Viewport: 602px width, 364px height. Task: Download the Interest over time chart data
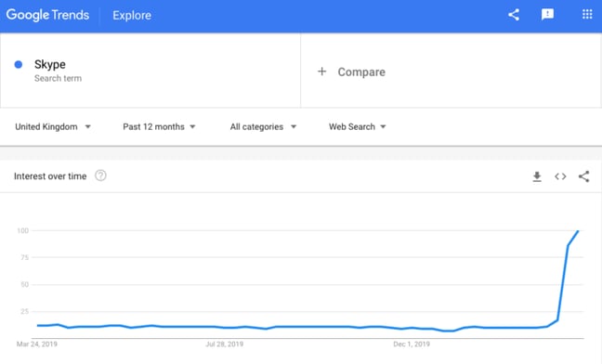coord(537,176)
